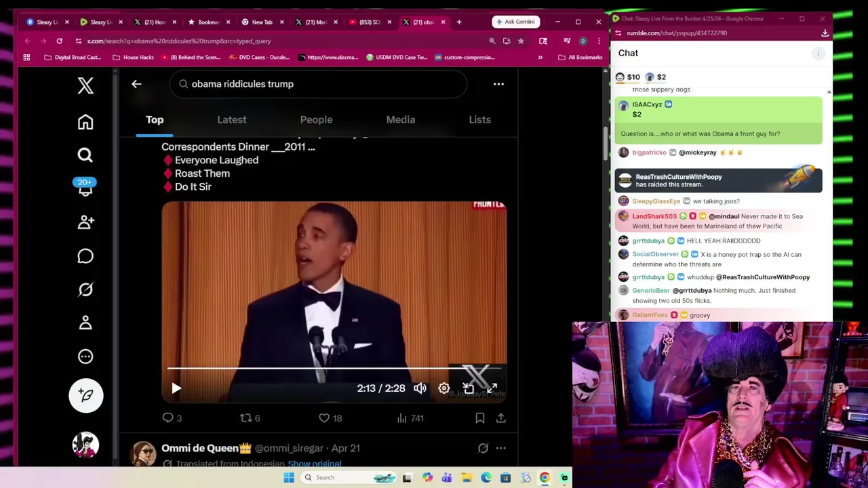Open Chrome three-dot menu
This screenshot has width=868, height=488.
coord(599,41)
